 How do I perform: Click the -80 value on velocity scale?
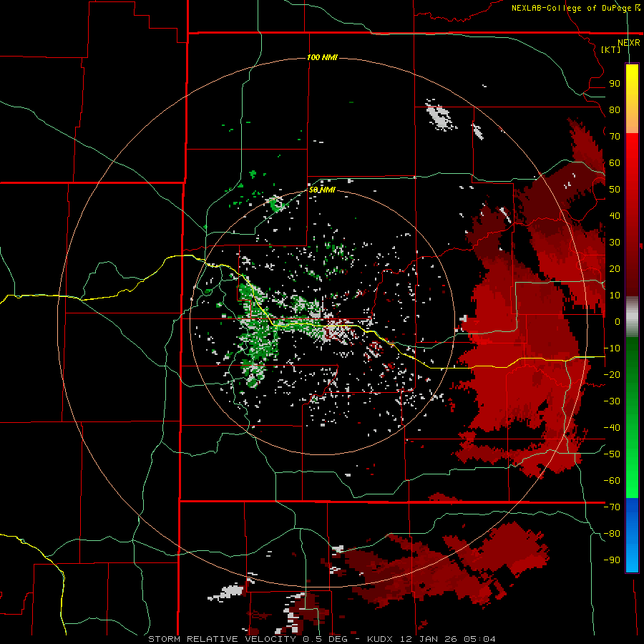(x=612, y=534)
